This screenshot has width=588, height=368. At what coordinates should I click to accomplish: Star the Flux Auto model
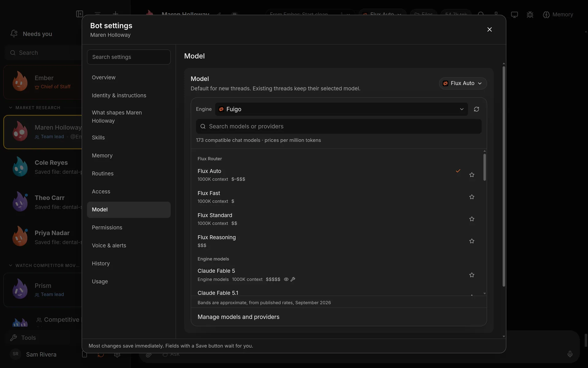(472, 175)
